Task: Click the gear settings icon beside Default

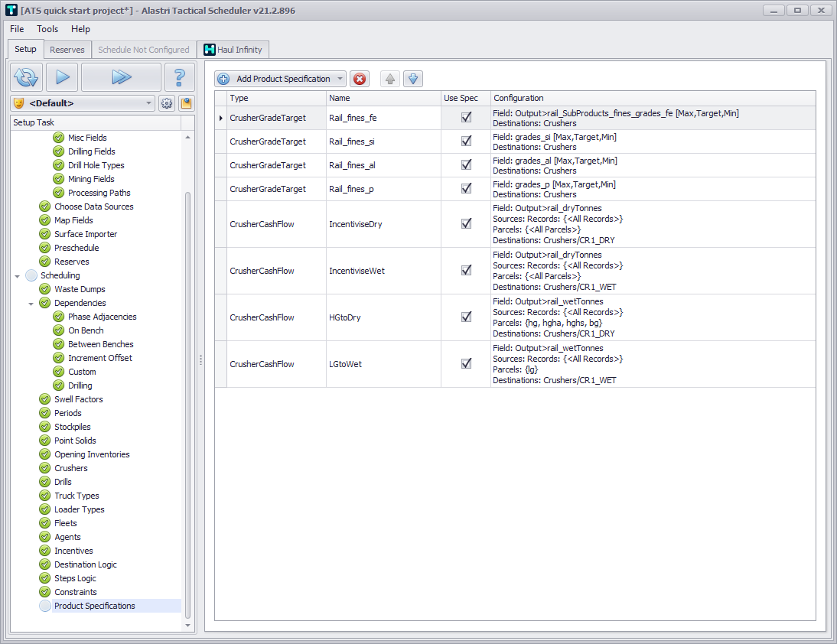Action: pos(167,103)
